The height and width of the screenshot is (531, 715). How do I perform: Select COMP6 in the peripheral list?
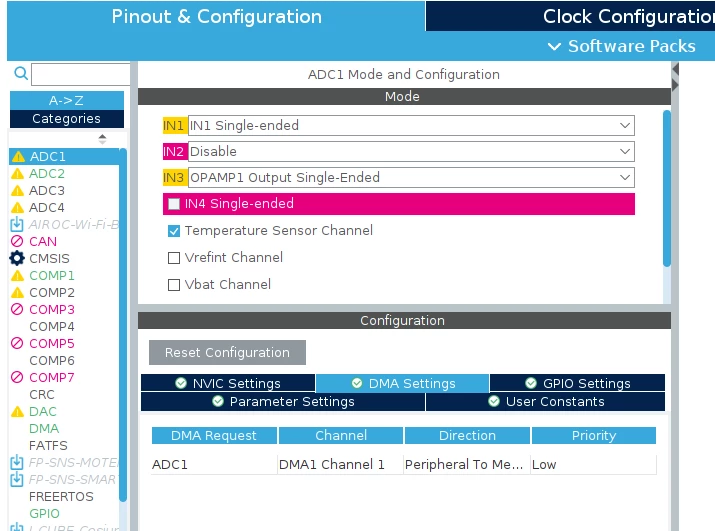[52, 360]
